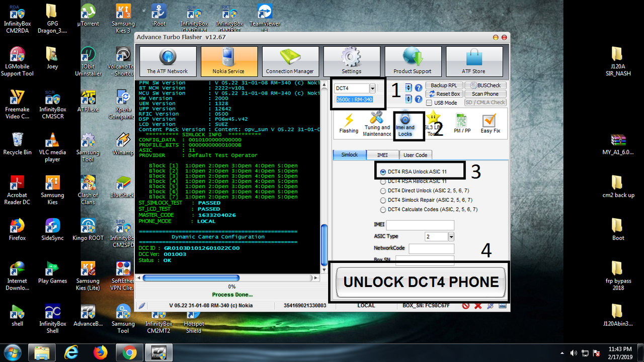Click the blue window icon at status bar end
Screen dimensions: 644x362
tap(502, 306)
